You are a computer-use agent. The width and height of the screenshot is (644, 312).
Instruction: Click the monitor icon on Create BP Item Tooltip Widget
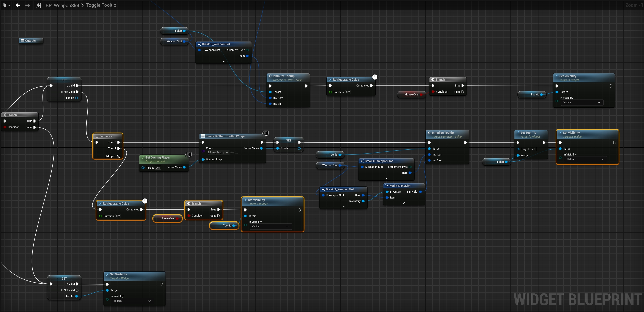(x=266, y=133)
